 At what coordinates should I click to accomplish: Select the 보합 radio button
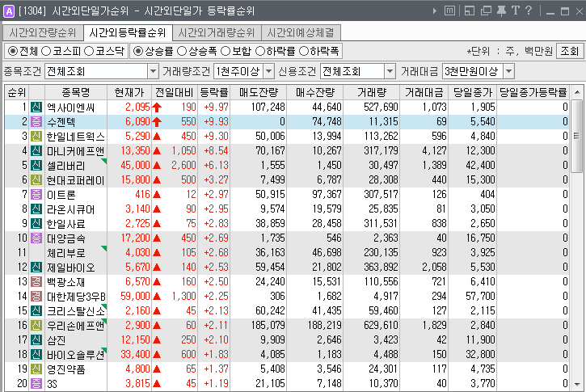click(226, 51)
